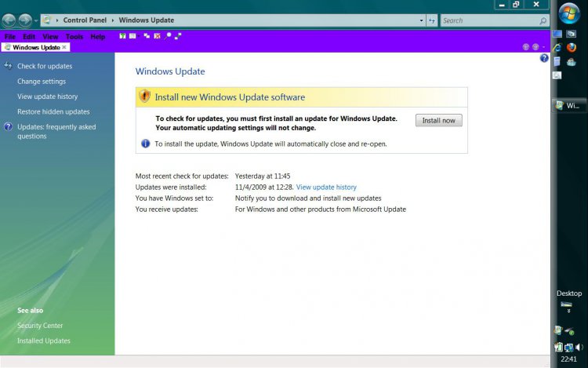The image size is (588, 368).
Task: Click the overlapping windows toolbar icon
Action: pos(147,36)
